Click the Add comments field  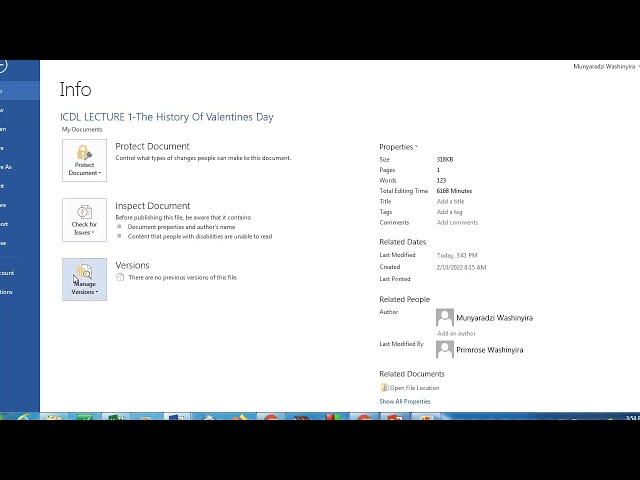(457, 222)
